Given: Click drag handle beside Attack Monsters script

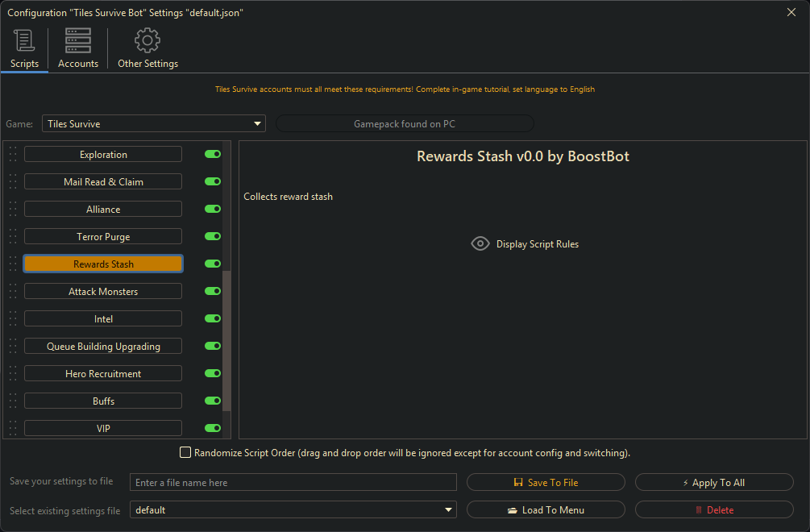Looking at the screenshot, I should [x=13, y=292].
